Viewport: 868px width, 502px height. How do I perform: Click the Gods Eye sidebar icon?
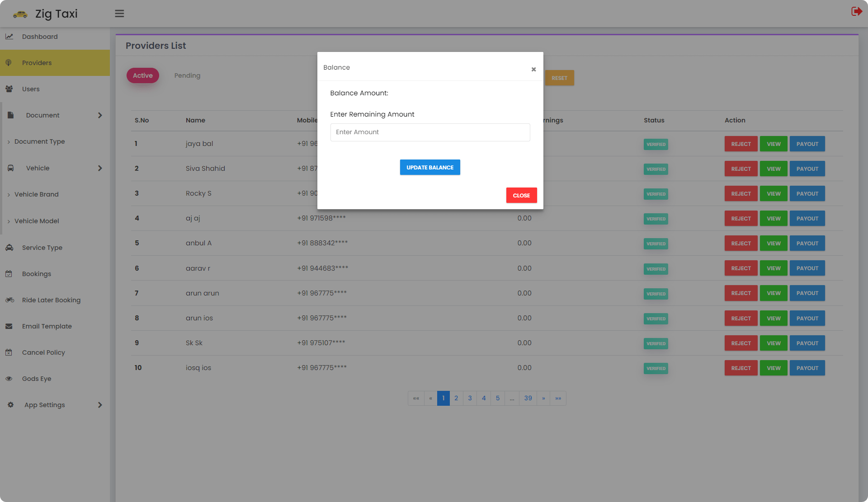click(x=9, y=378)
